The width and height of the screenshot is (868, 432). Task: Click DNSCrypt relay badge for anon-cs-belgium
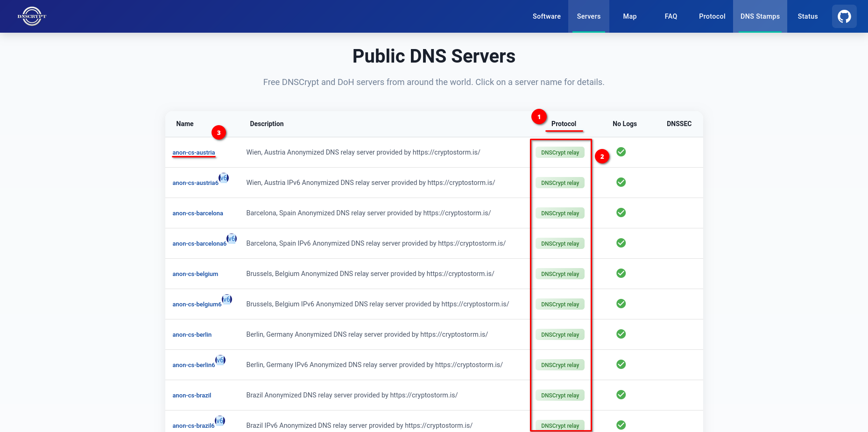(x=560, y=274)
